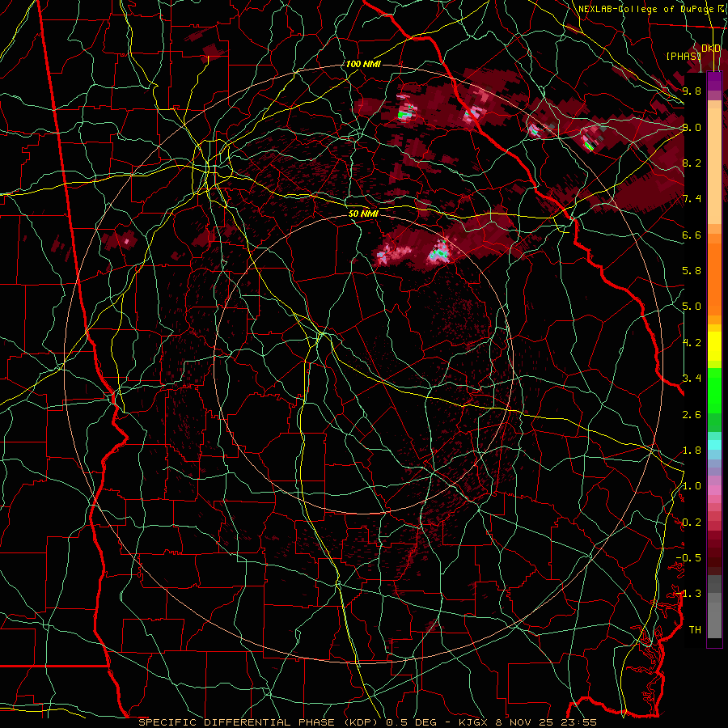Click the "7.4" color scale value
The height and width of the screenshot is (728, 728).
pos(692,199)
